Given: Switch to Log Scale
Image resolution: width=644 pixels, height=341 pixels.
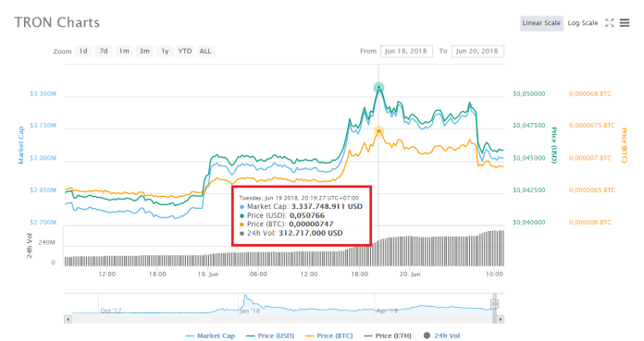Looking at the screenshot, I should pos(583,23).
